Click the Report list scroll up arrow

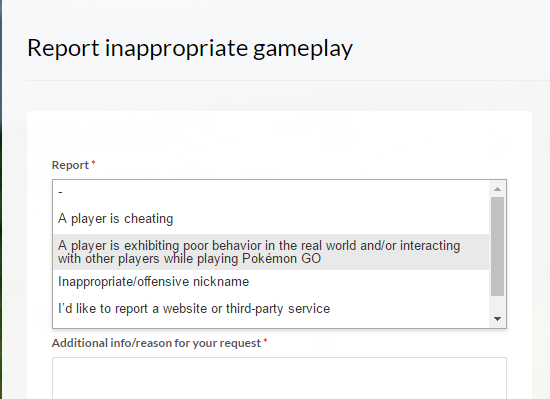coord(497,189)
